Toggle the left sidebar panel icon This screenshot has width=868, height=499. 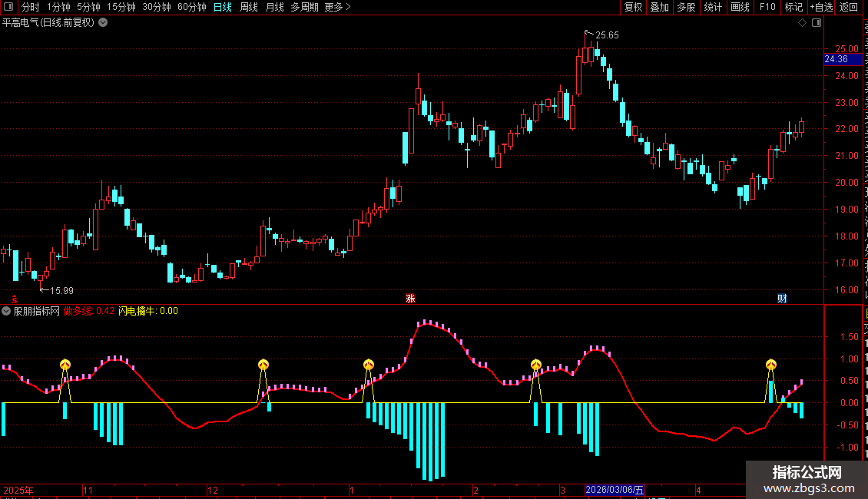8,7
